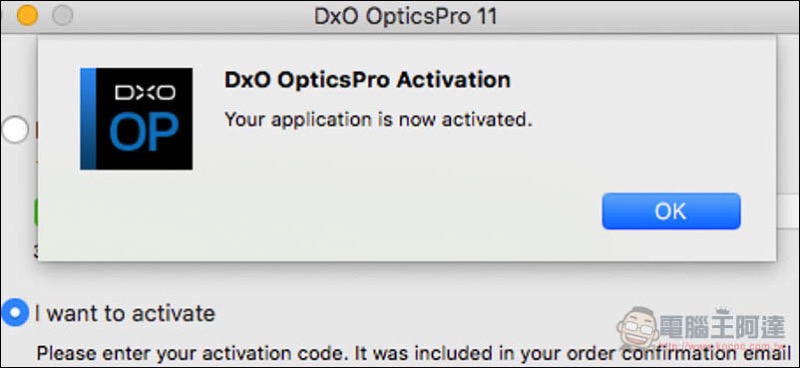Minimize the window with the yellow button
The height and width of the screenshot is (368, 800).
27,16
